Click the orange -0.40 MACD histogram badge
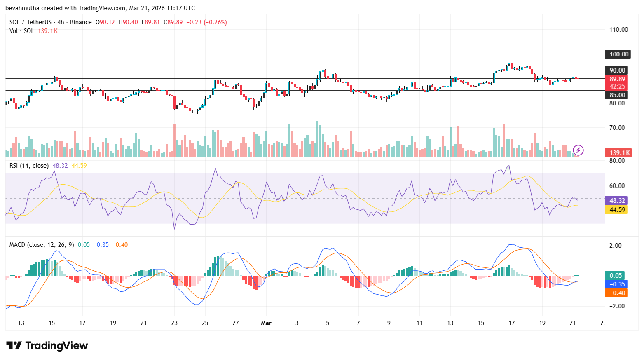Image resolution: width=644 pixels, height=361 pixels. tap(616, 293)
